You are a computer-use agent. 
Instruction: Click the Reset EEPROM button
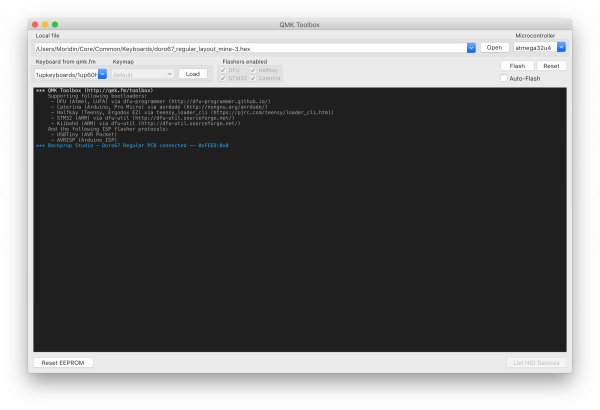pyautogui.click(x=63, y=363)
